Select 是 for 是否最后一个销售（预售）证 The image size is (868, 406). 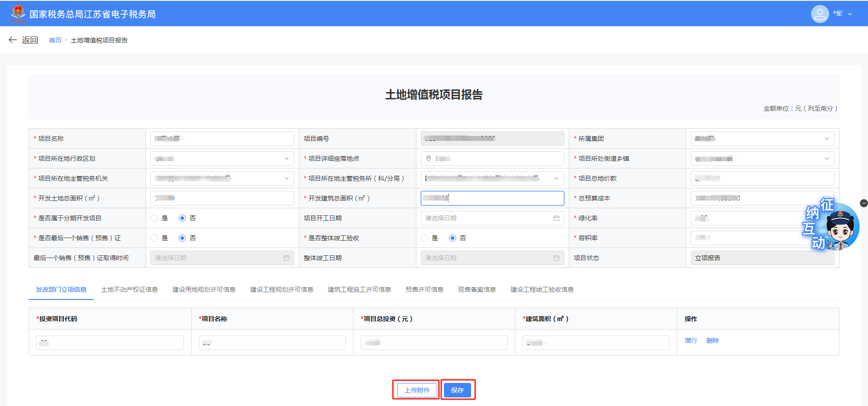coord(155,238)
